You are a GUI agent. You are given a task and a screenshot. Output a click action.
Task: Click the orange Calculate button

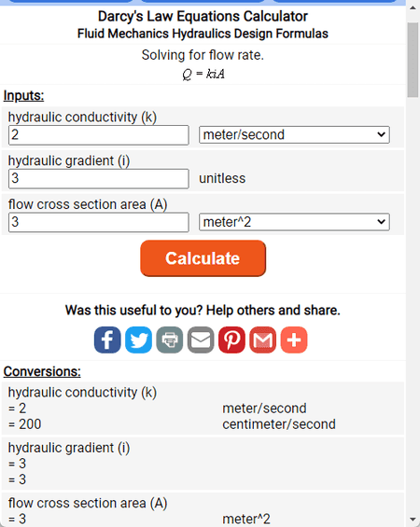203,258
